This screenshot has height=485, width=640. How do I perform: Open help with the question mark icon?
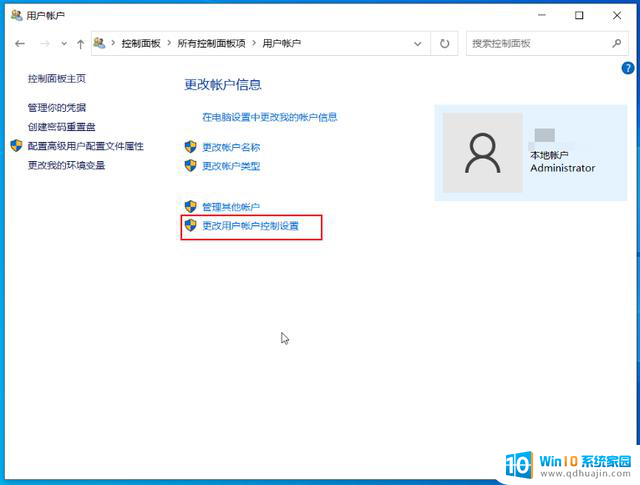(x=628, y=68)
